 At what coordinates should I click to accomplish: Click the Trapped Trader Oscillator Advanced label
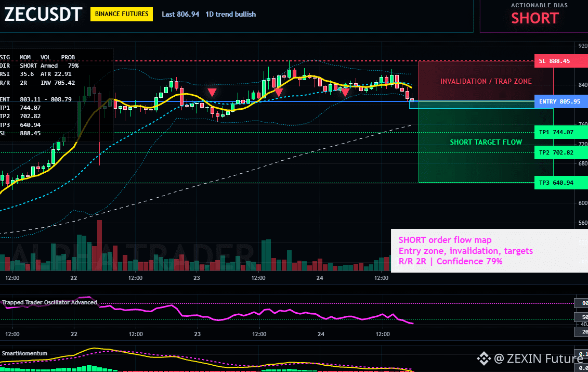point(49,302)
